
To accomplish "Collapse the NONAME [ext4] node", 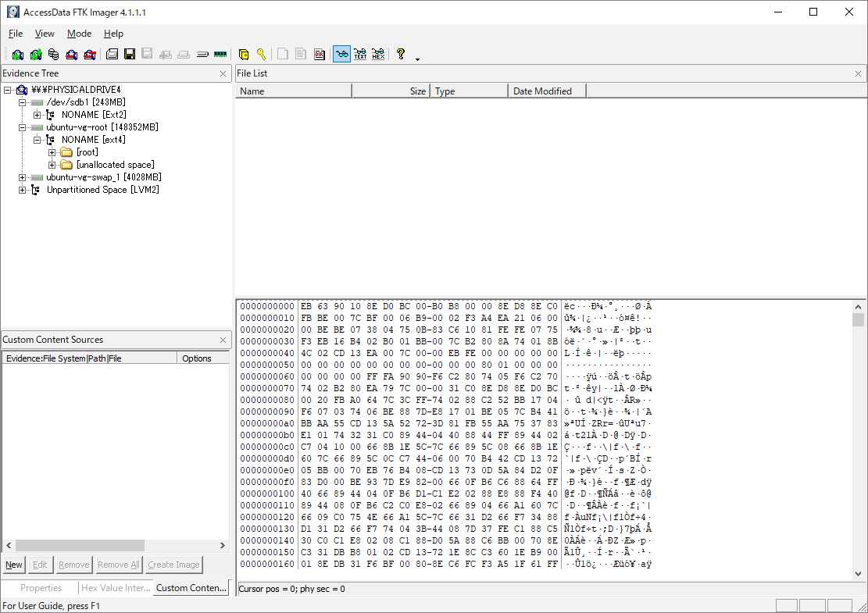I will 37,140.
